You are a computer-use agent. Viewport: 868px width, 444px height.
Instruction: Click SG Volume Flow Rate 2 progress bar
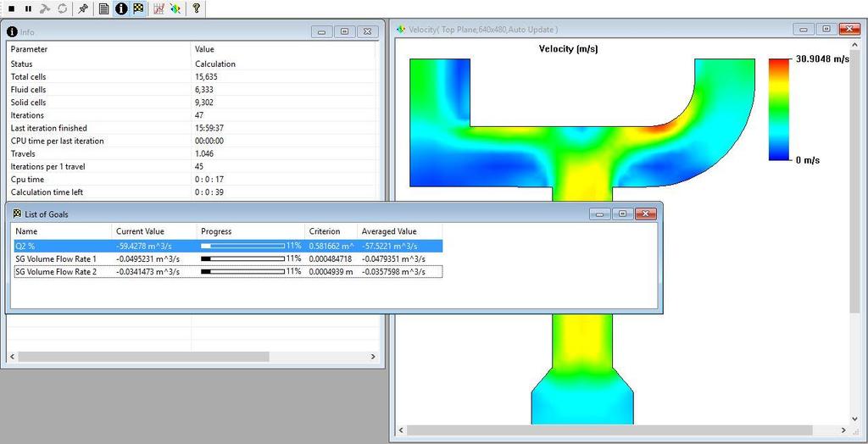[242, 271]
